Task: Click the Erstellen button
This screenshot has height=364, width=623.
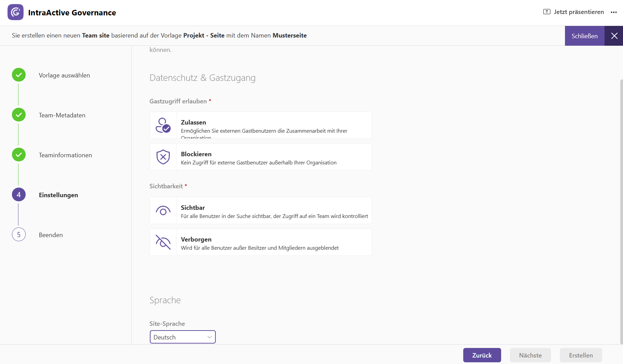Action: point(581,355)
